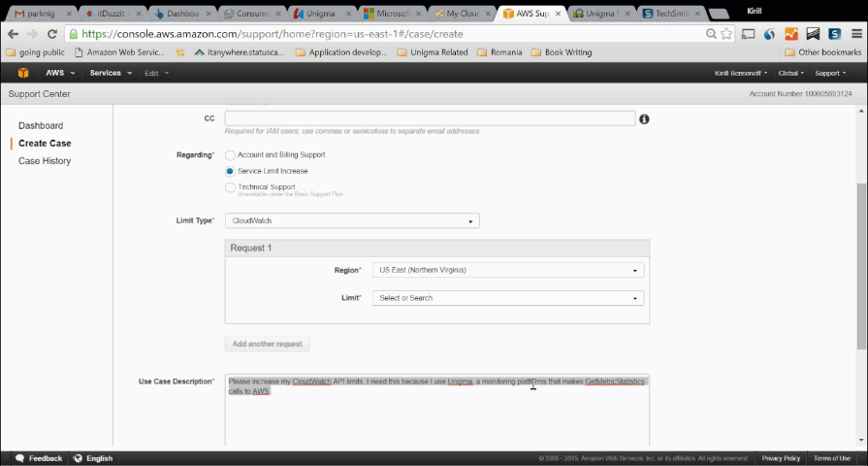This screenshot has height=466, width=868.
Task: Click the browser back arrow
Action: 14,34
